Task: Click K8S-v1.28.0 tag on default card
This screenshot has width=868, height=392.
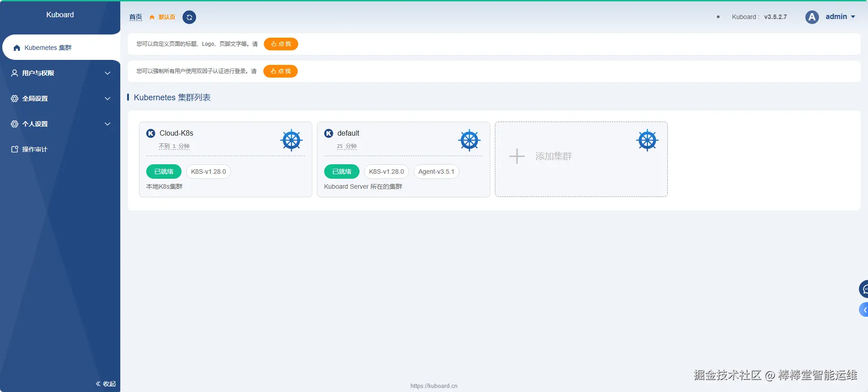Action: click(386, 171)
